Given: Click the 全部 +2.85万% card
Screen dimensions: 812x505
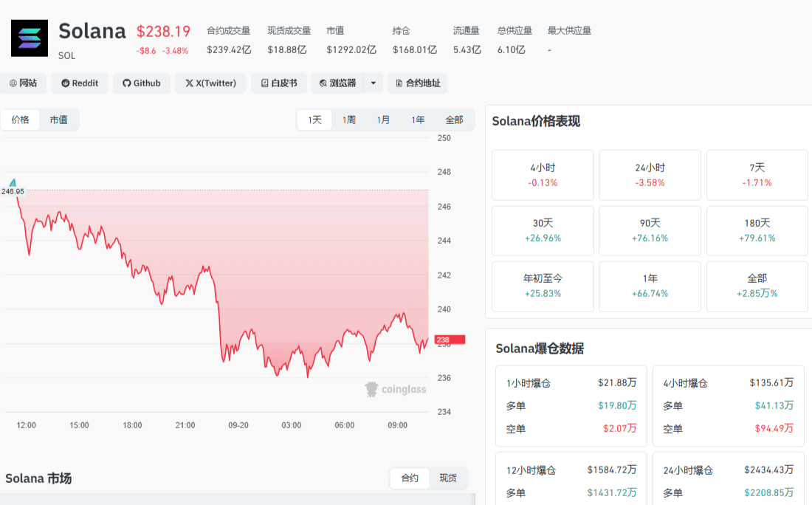Looking at the screenshot, I should pos(757,286).
